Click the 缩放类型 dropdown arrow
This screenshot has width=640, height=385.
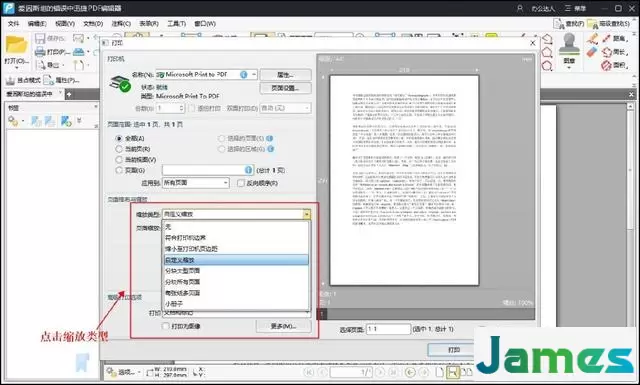[x=307, y=214]
